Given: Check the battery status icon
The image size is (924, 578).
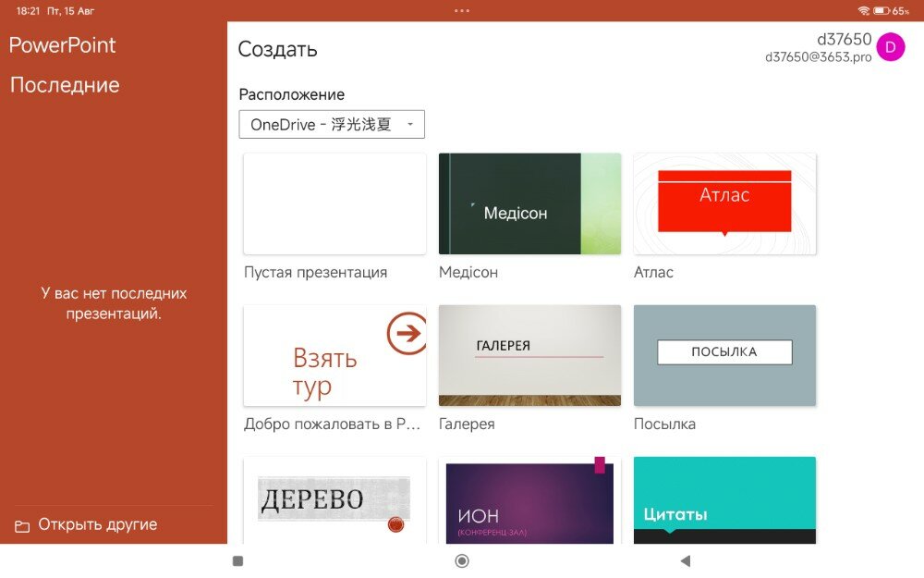Looking at the screenshot, I should [881, 10].
